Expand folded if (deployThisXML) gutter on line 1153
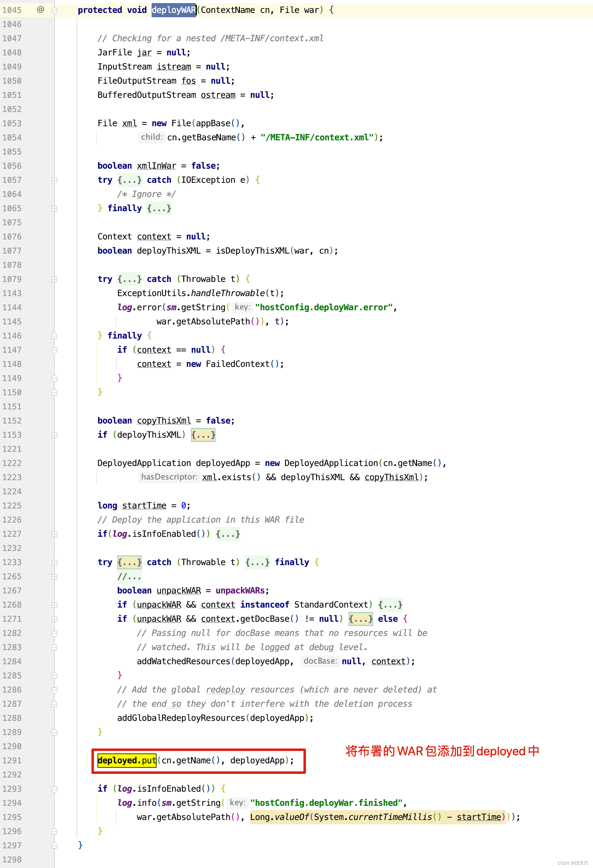 point(54,435)
